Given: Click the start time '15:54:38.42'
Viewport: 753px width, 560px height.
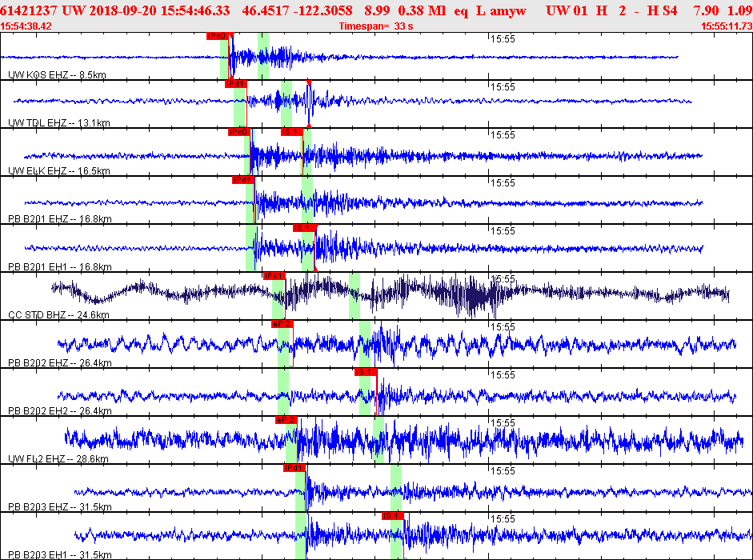Looking at the screenshot, I should [x=26, y=26].
